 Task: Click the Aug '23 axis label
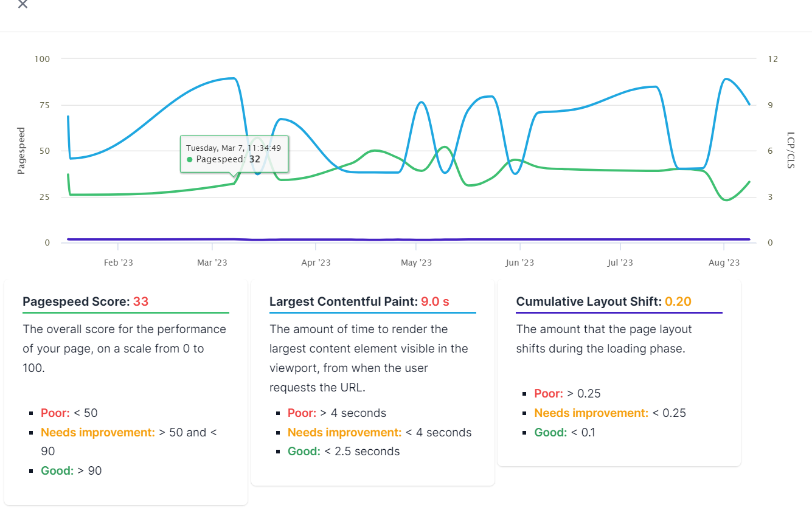[724, 263]
